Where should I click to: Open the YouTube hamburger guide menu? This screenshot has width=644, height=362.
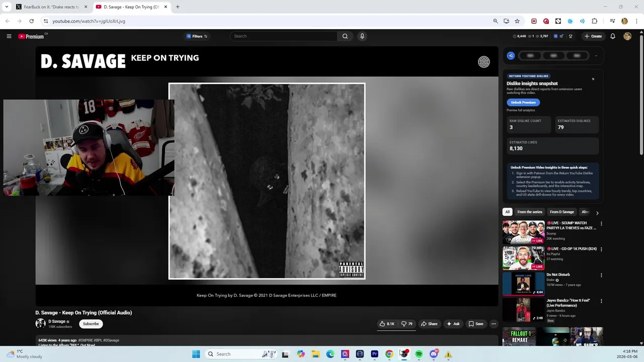(x=9, y=36)
